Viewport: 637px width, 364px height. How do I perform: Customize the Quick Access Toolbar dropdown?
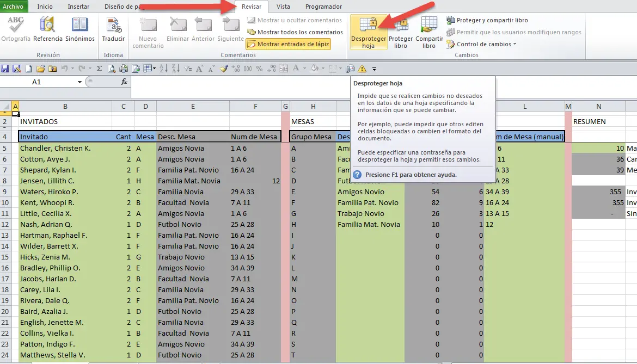(x=374, y=69)
